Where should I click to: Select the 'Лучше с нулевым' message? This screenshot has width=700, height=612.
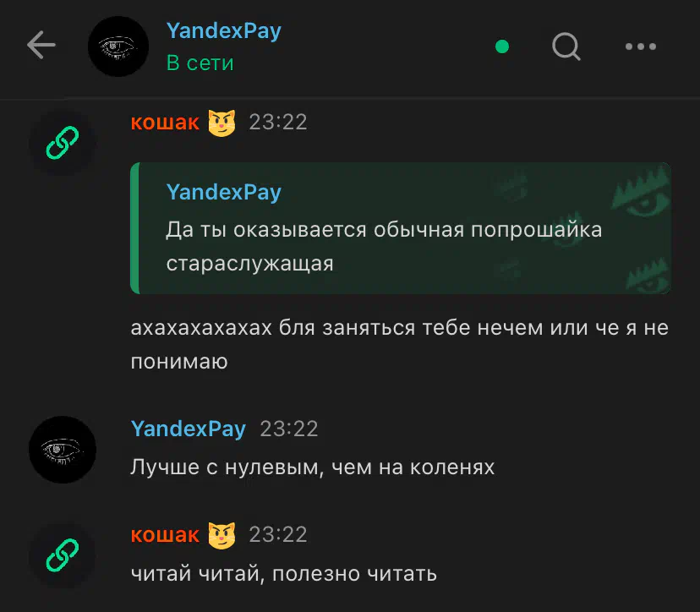[x=313, y=467]
